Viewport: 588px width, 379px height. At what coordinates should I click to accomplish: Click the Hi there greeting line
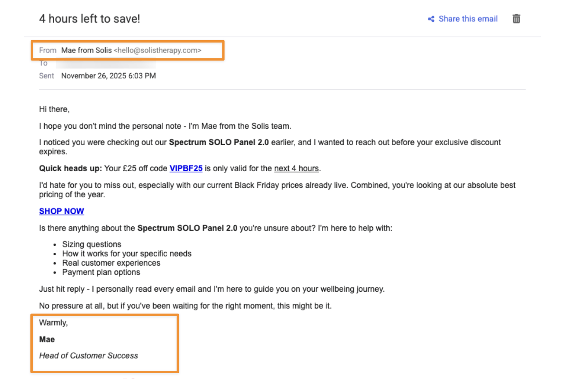coord(54,109)
